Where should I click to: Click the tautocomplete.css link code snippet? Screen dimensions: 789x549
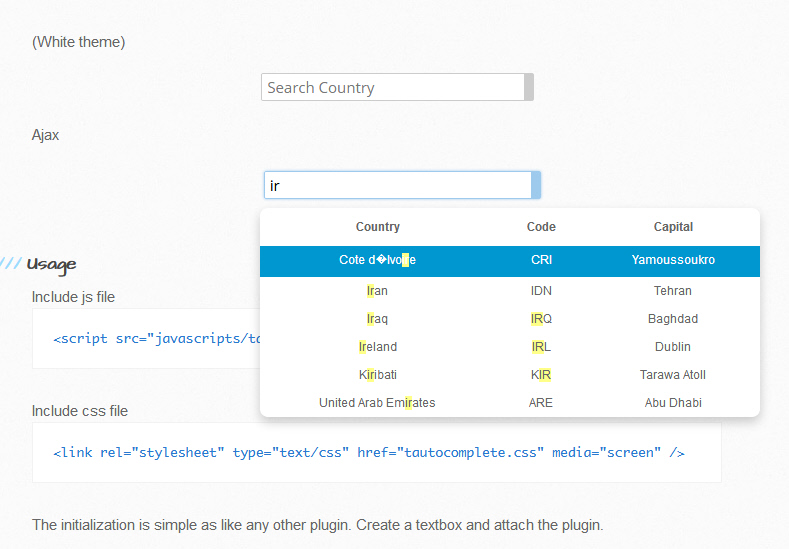point(368,453)
